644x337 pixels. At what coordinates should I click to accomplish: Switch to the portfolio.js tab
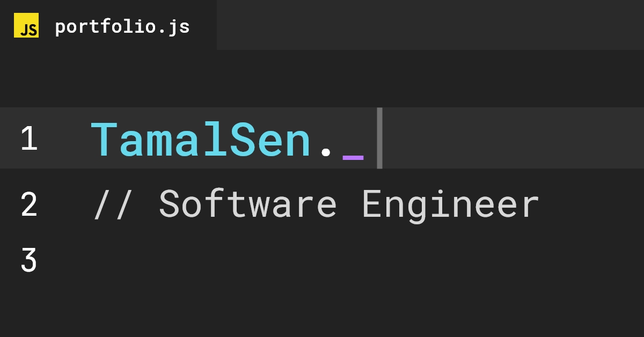122,25
